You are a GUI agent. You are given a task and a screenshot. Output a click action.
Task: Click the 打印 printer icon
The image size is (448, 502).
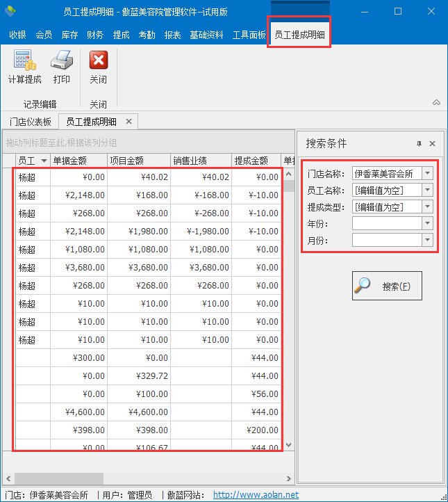[x=62, y=62]
